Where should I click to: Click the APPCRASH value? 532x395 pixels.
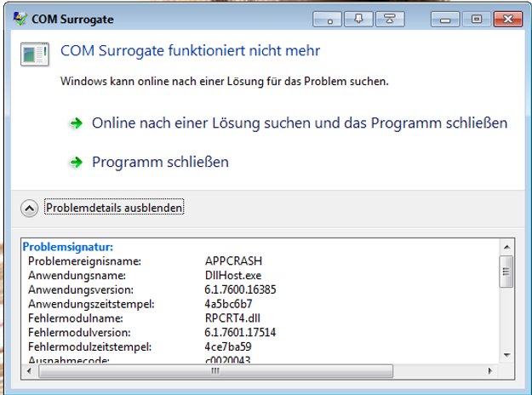[x=233, y=260]
